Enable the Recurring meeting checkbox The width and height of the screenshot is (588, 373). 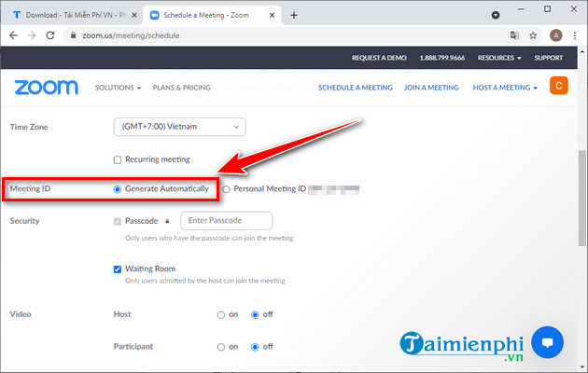(117, 159)
